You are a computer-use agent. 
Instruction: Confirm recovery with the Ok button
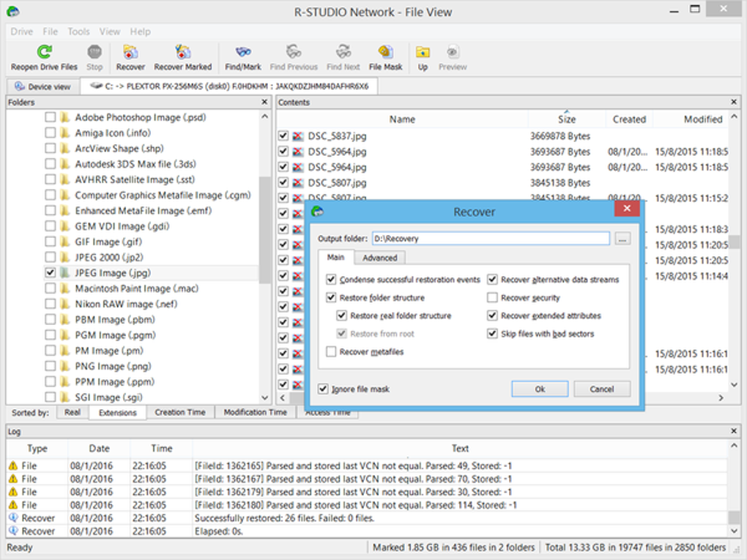[540, 389]
